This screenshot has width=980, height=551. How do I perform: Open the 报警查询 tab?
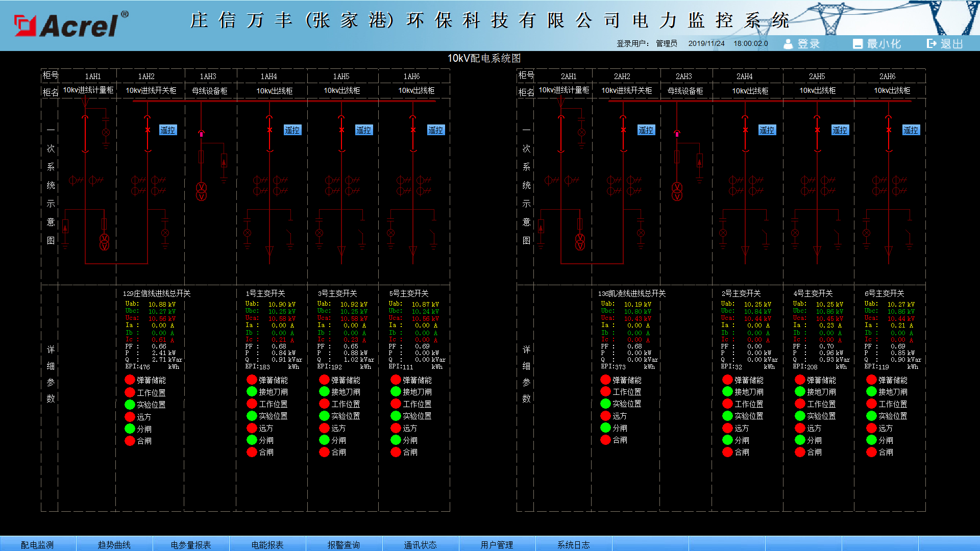pos(344,544)
